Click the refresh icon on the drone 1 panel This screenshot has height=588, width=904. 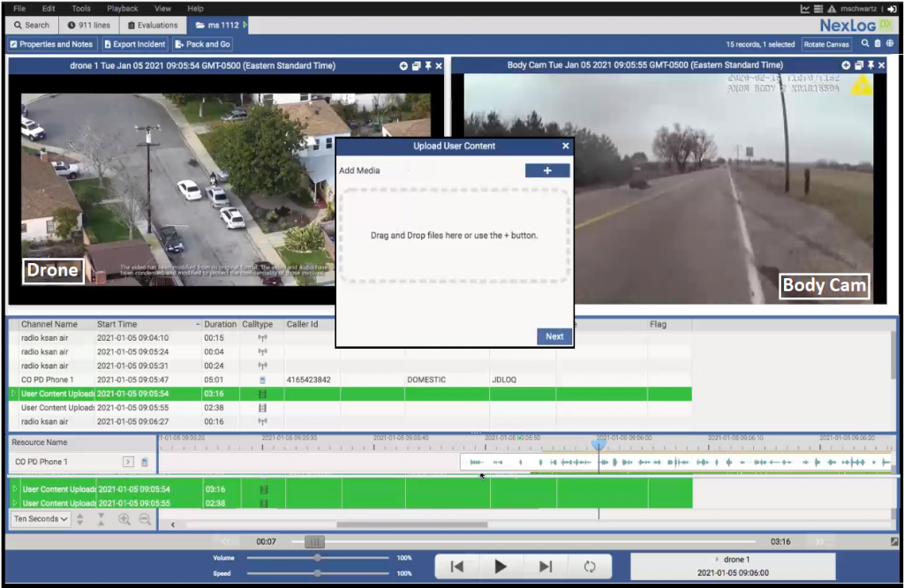click(404, 65)
